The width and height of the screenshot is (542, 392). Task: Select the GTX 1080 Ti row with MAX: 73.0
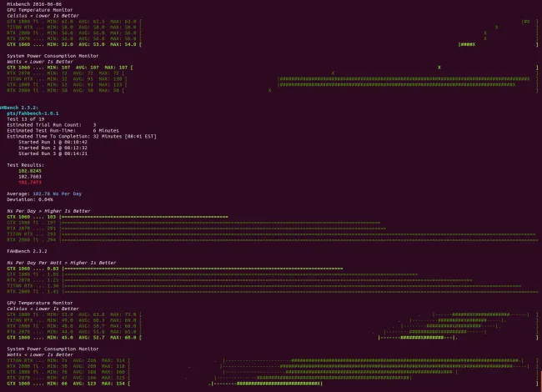click(273, 314)
